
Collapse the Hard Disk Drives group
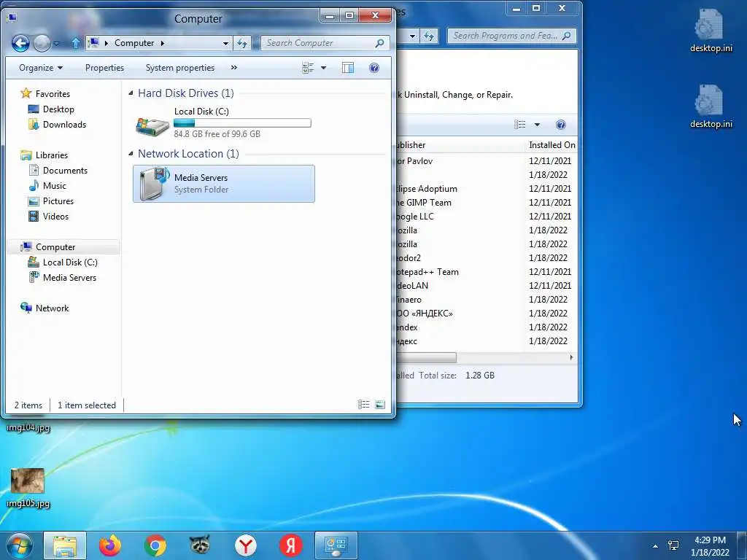[x=131, y=93]
